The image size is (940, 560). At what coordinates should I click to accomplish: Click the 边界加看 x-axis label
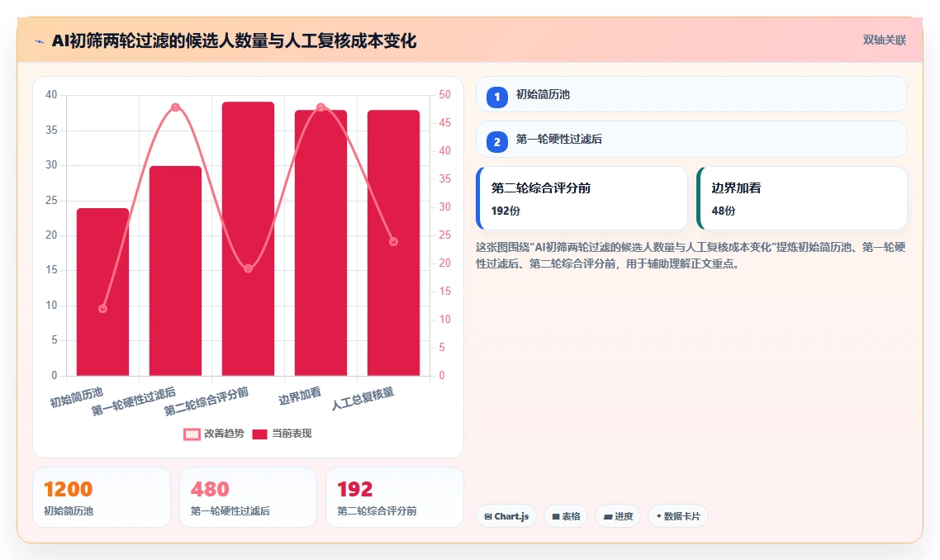pos(300,396)
